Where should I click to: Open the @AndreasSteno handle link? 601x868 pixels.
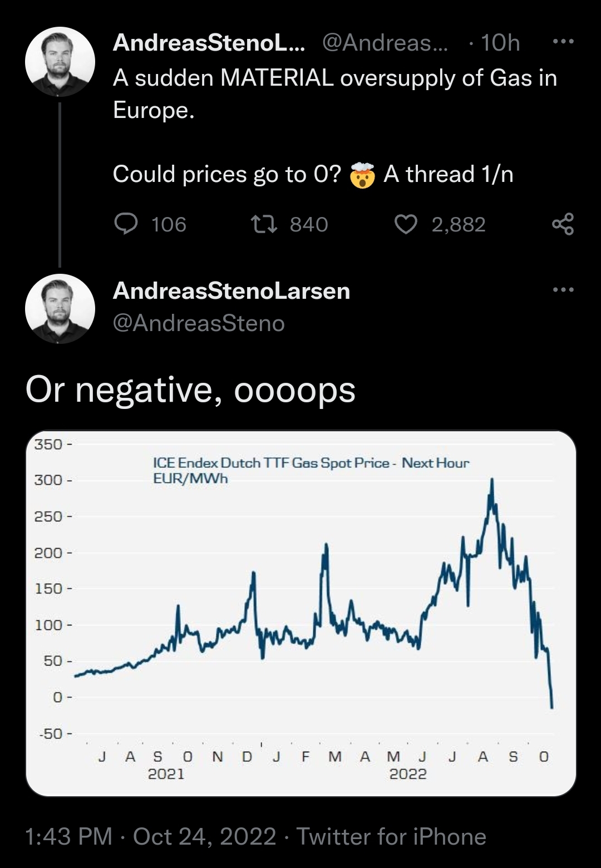click(199, 323)
